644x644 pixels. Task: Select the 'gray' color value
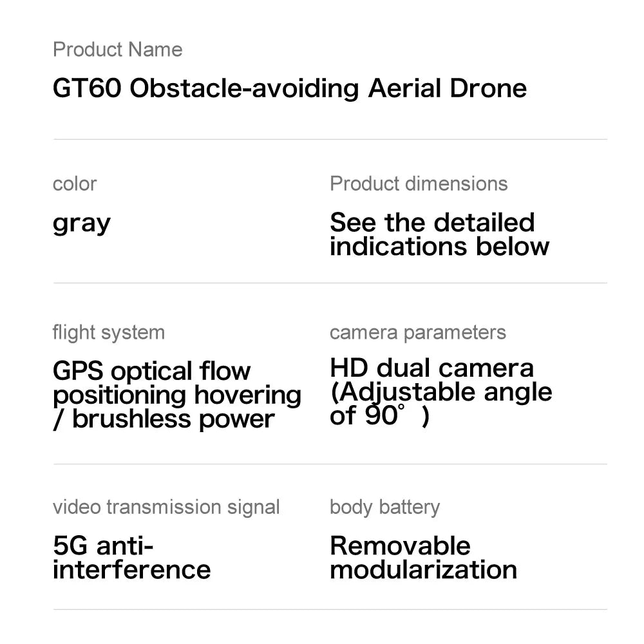(82, 224)
